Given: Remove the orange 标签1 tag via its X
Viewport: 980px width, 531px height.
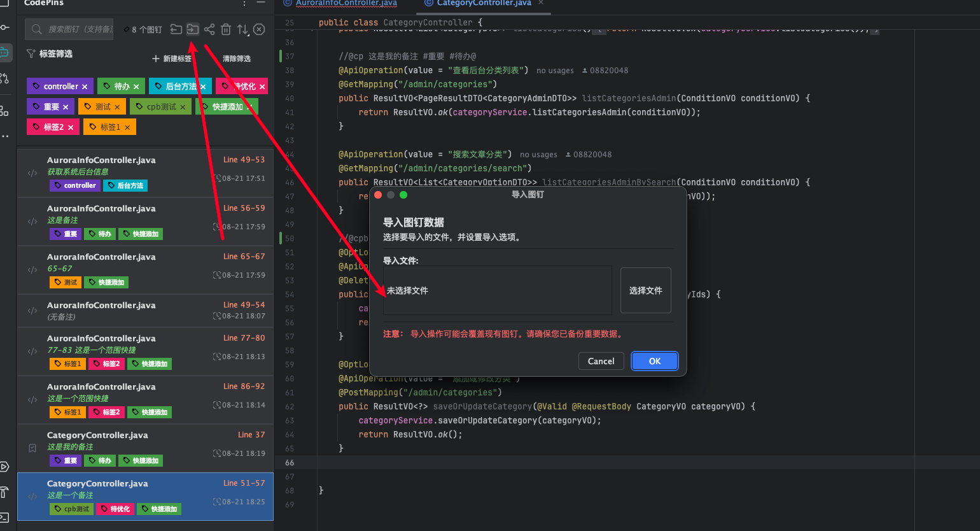Looking at the screenshot, I should pos(127,127).
